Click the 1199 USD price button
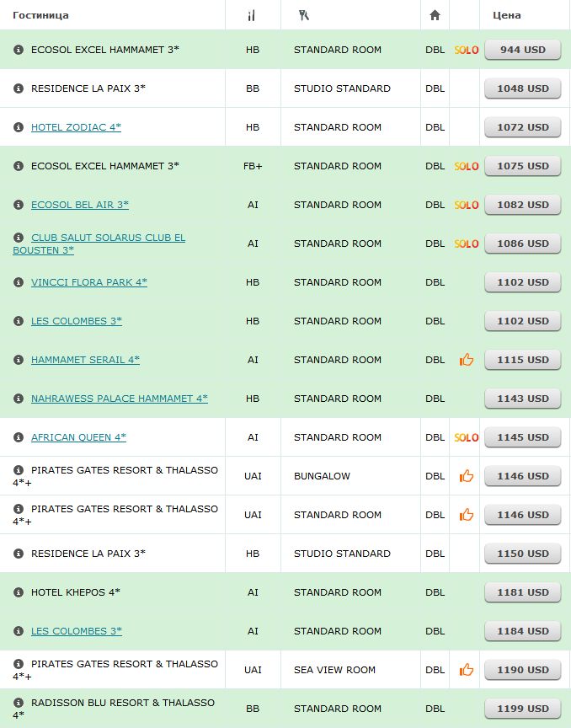 (x=523, y=709)
